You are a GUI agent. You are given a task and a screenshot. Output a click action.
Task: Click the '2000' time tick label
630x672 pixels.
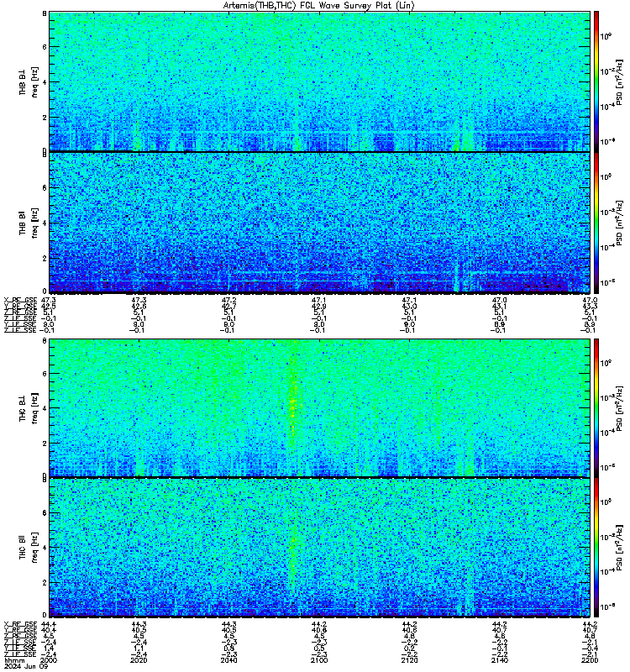click(x=48, y=660)
